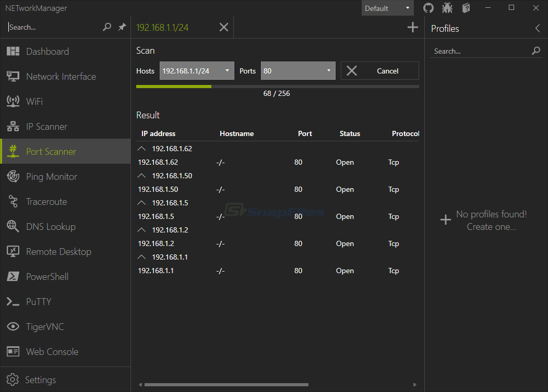
Task: Open Settings in the sidebar
Action: click(x=66, y=379)
